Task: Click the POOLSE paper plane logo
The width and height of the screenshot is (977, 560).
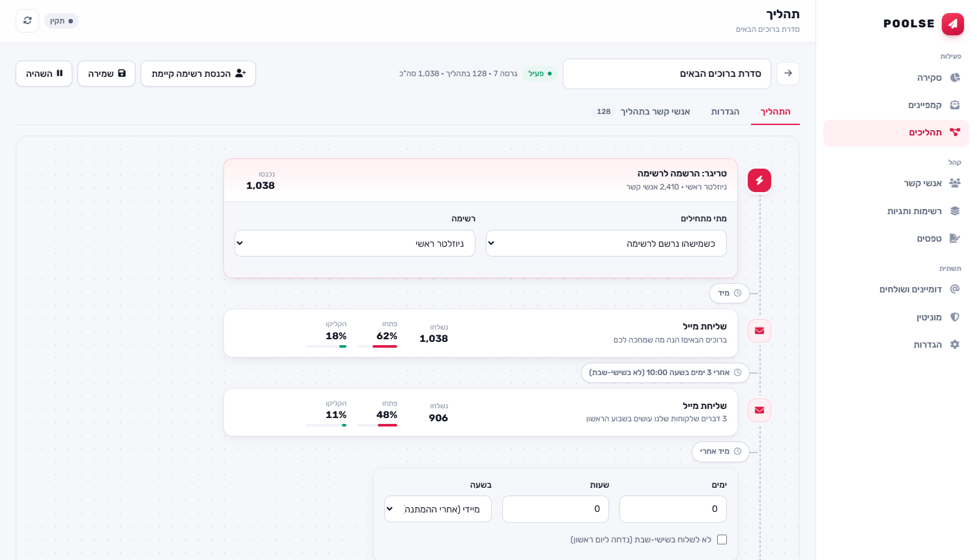Action: [x=952, y=23]
